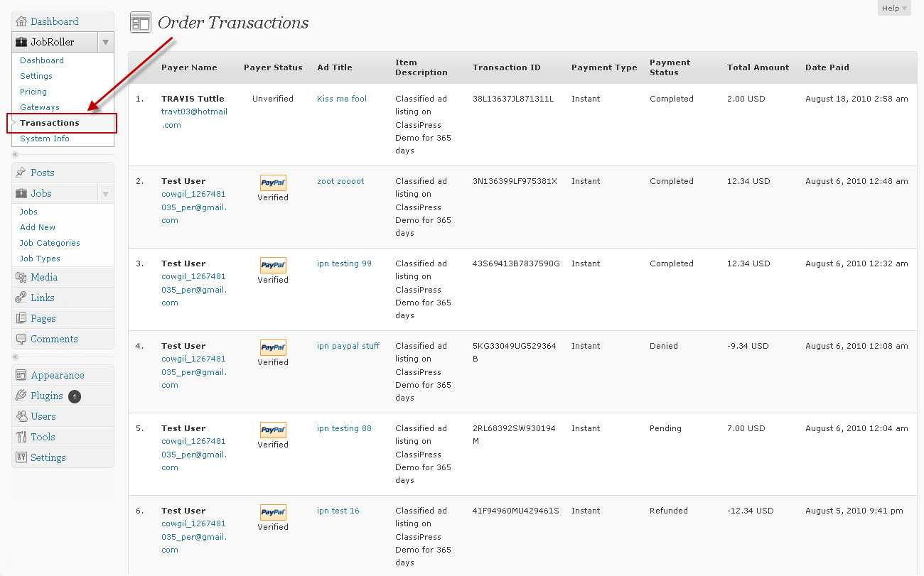Click the travt03@hotmail.com email link

(195, 118)
